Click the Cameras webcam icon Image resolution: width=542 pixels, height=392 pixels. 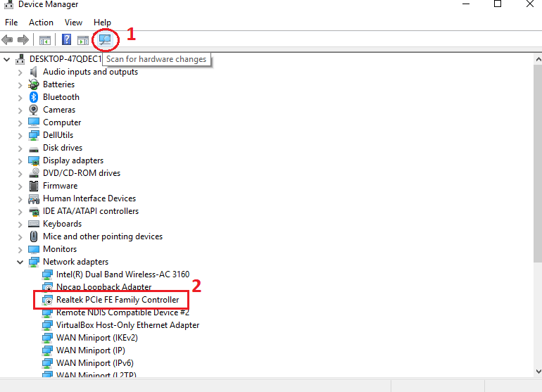(34, 110)
